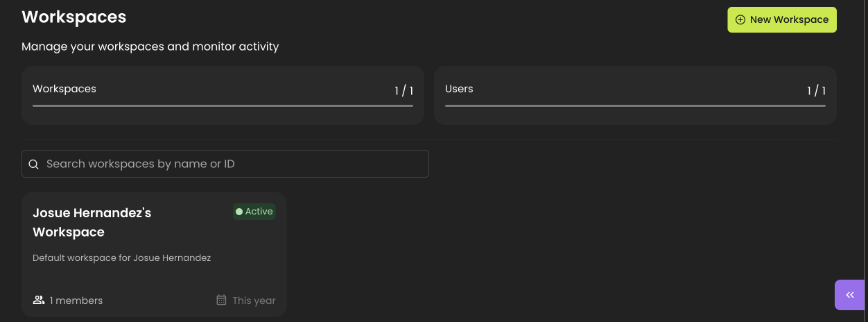Click the Workspaces usage progress bar
Viewport: 868px width, 322px height.
[223, 105]
